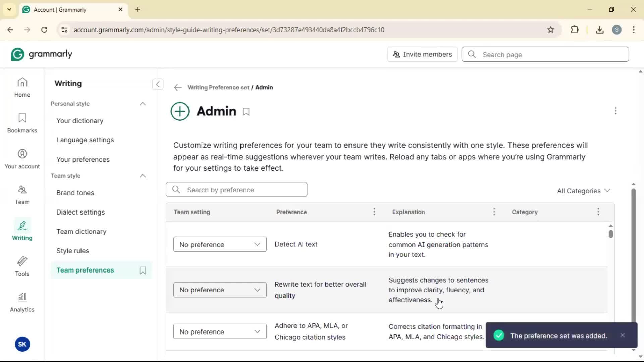644x362 pixels.
Task: Click back arrow beside Writing Preference set
Action: [x=178, y=88]
